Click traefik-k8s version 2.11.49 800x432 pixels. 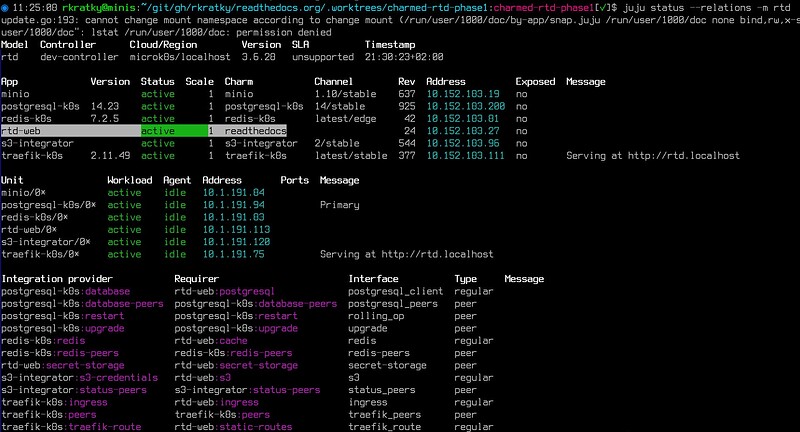point(110,156)
